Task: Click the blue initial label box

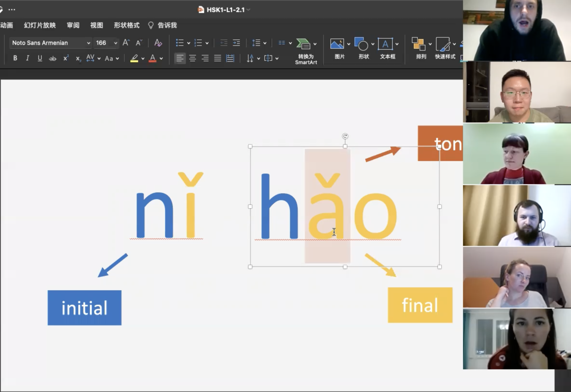Action: (x=84, y=308)
